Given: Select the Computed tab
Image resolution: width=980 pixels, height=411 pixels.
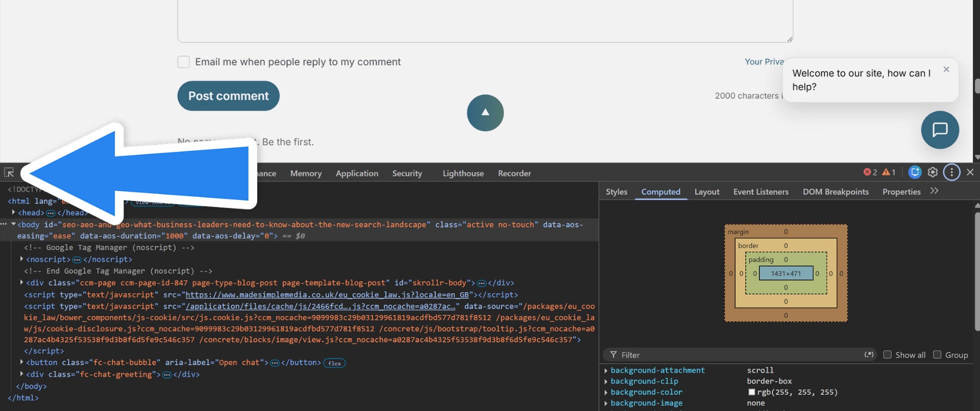Looking at the screenshot, I should (660, 192).
